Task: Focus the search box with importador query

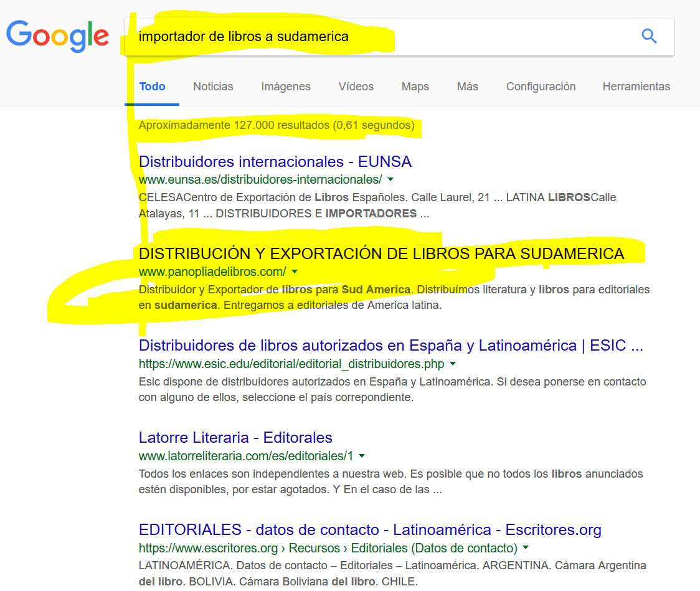Action: point(399,37)
